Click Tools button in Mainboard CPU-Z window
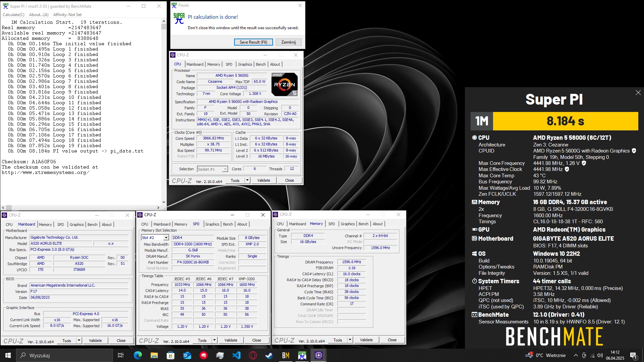Viewport: 644px width, 362px height. (x=67, y=341)
